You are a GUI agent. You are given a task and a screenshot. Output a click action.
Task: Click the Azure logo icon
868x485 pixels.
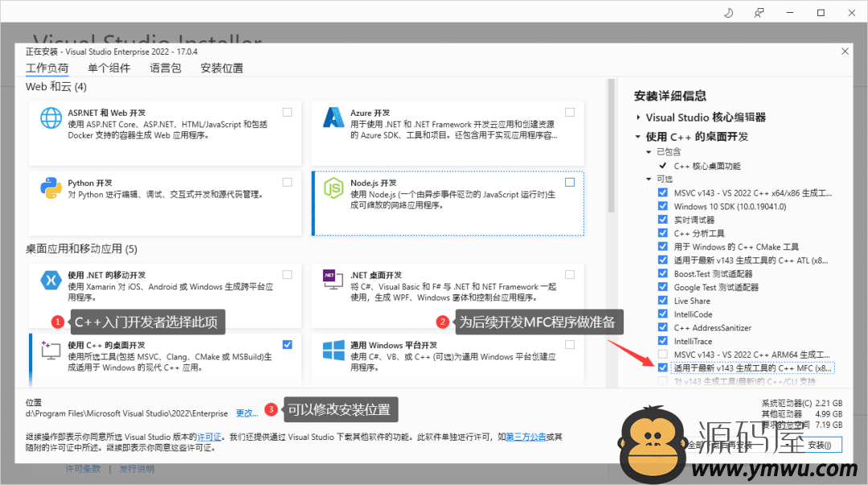334,117
